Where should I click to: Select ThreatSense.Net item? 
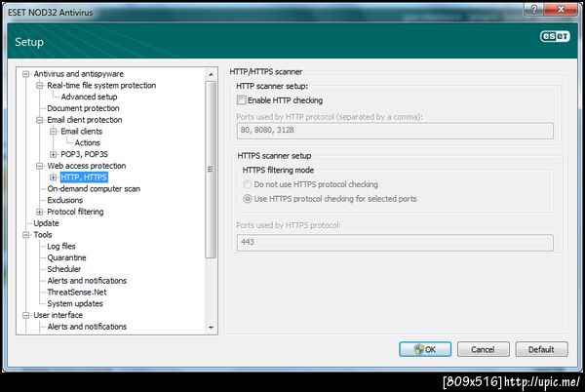coord(77,292)
